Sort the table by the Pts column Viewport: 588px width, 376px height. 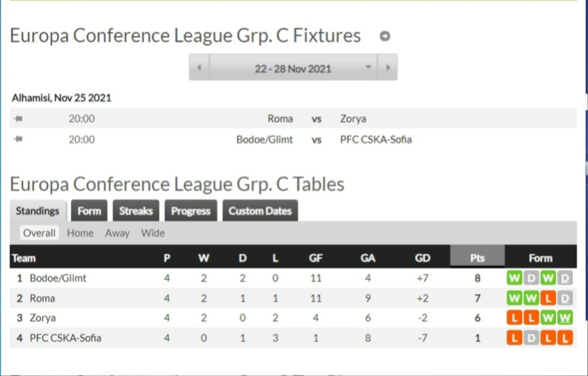click(x=477, y=258)
